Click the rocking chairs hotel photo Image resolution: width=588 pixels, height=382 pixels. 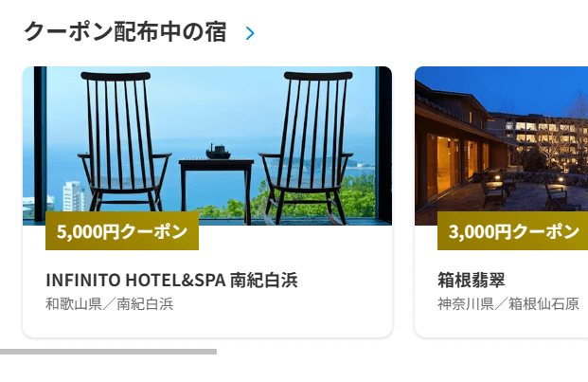click(207, 146)
